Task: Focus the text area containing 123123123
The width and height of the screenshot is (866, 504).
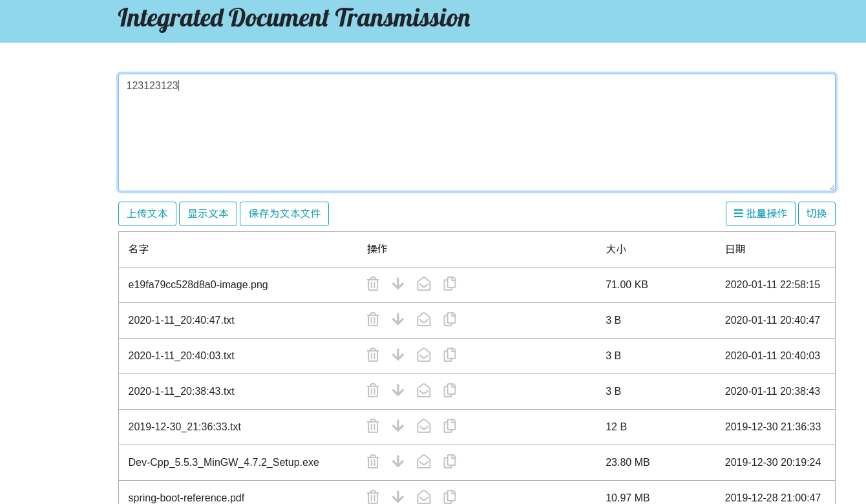Action: tap(476, 132)
